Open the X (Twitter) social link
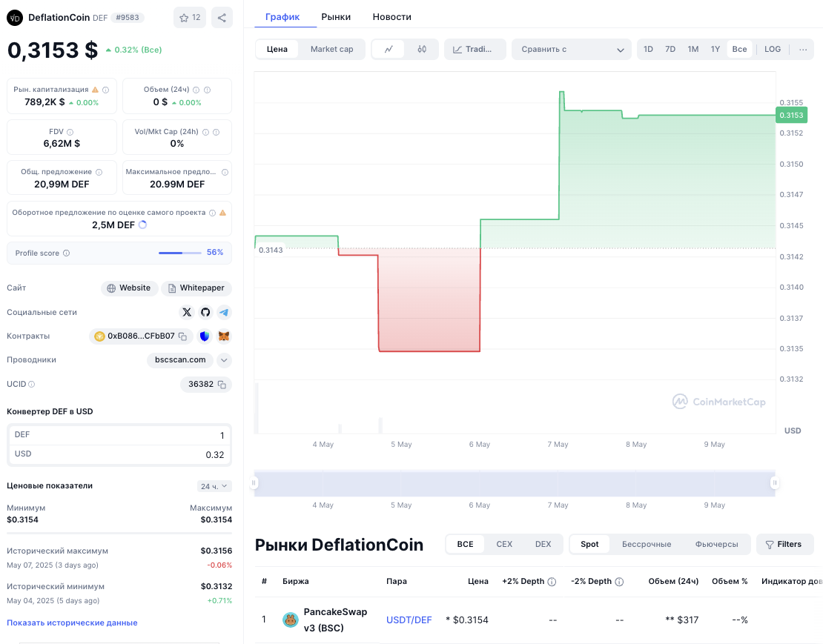Viewport: 823px width, 644px height. point(186,313)
